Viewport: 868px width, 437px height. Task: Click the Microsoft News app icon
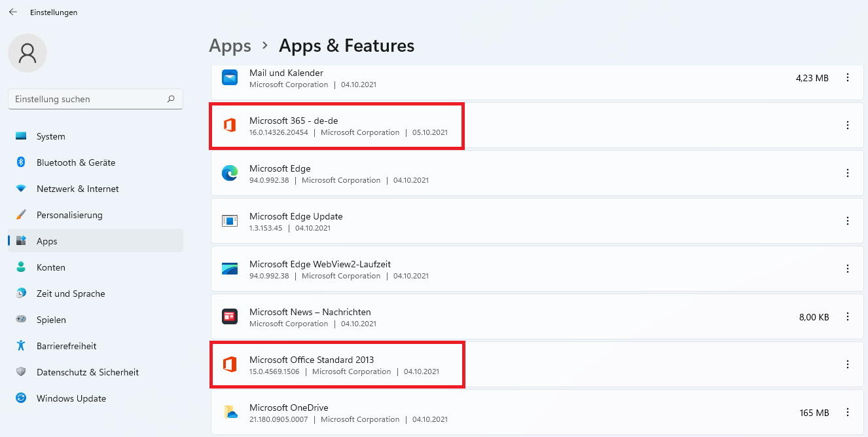[229, 316]
